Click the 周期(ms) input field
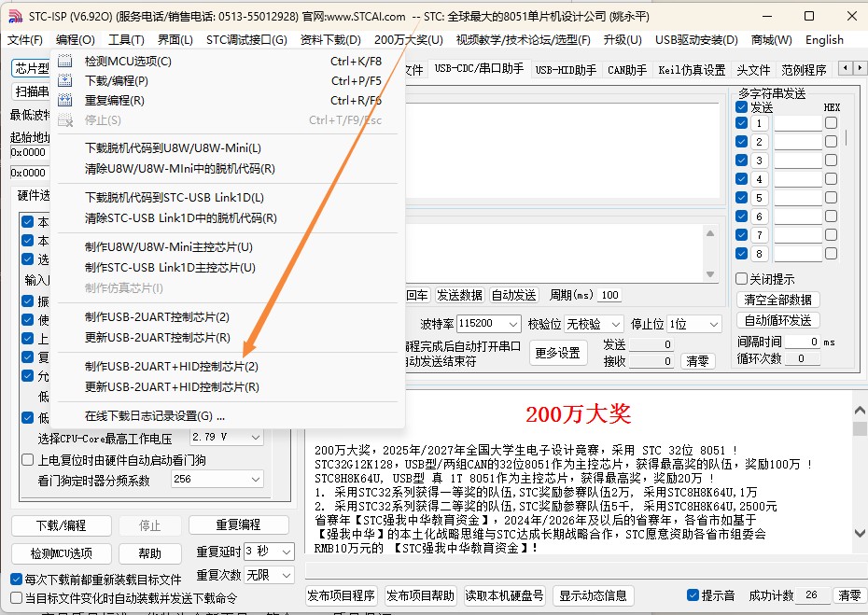Screen dimensions: 868x615 tap(610, 295)
